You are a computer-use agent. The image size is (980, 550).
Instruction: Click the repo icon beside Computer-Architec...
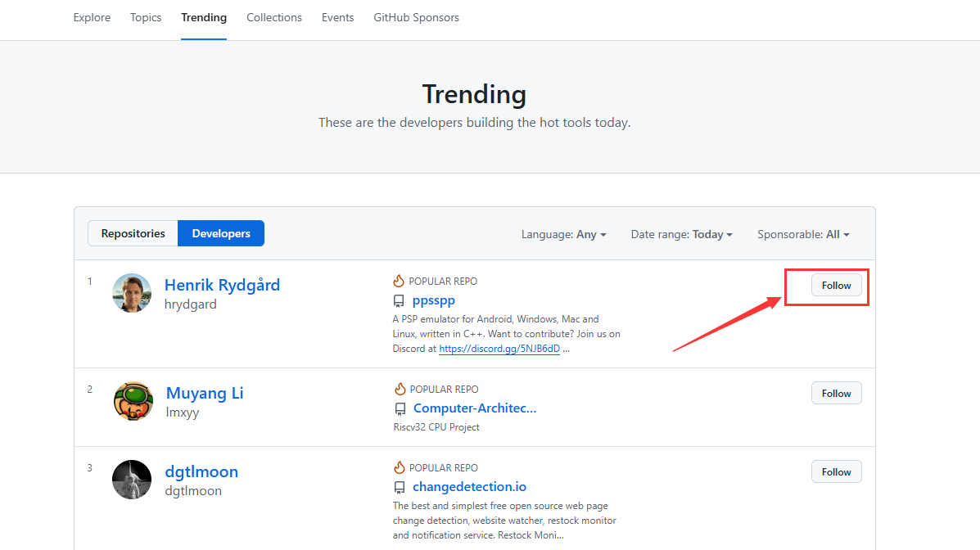click(x=400, y=409)
